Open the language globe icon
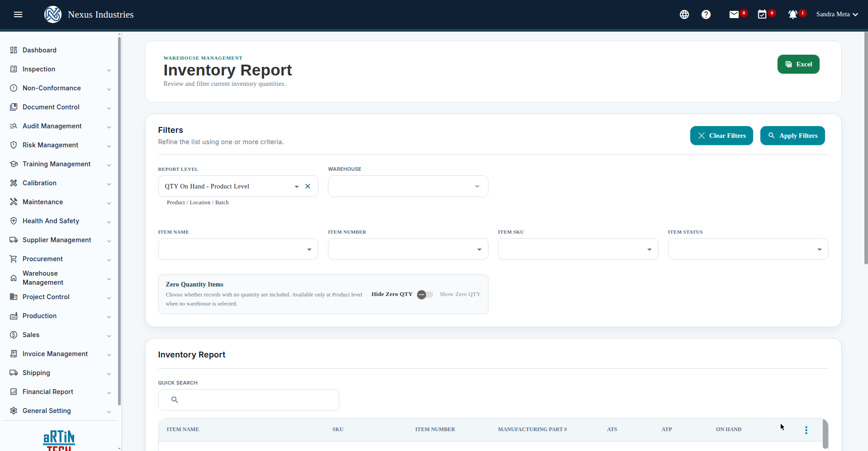 (684, 14)
